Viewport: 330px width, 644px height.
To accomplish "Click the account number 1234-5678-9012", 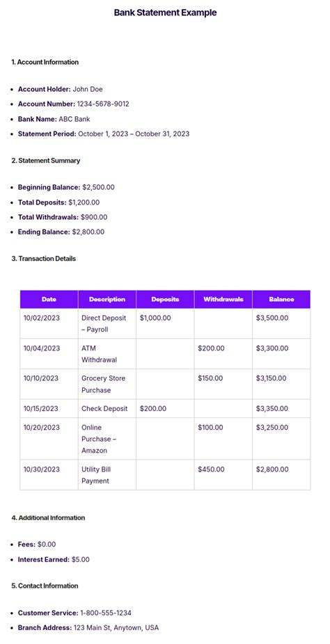I will 103,104.
